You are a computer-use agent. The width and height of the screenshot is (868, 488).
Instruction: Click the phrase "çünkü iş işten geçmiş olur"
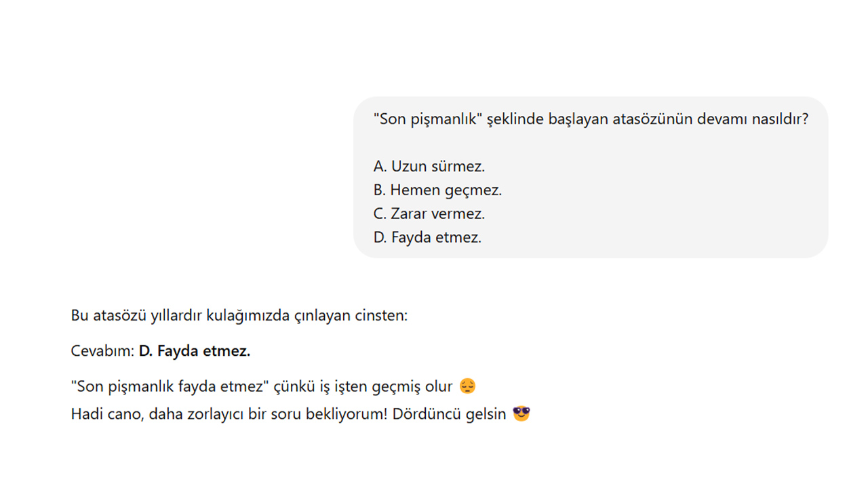[363, 386]
